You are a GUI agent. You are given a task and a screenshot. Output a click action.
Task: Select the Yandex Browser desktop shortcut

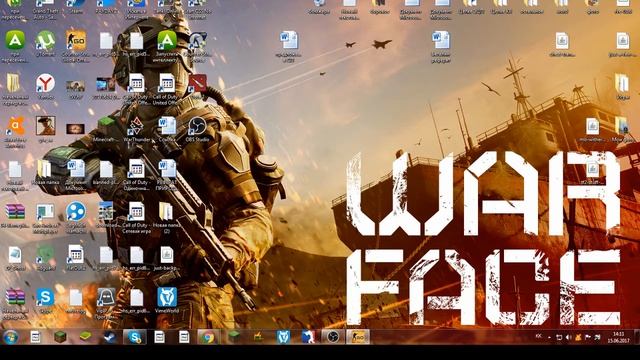[x=45, y=84]
